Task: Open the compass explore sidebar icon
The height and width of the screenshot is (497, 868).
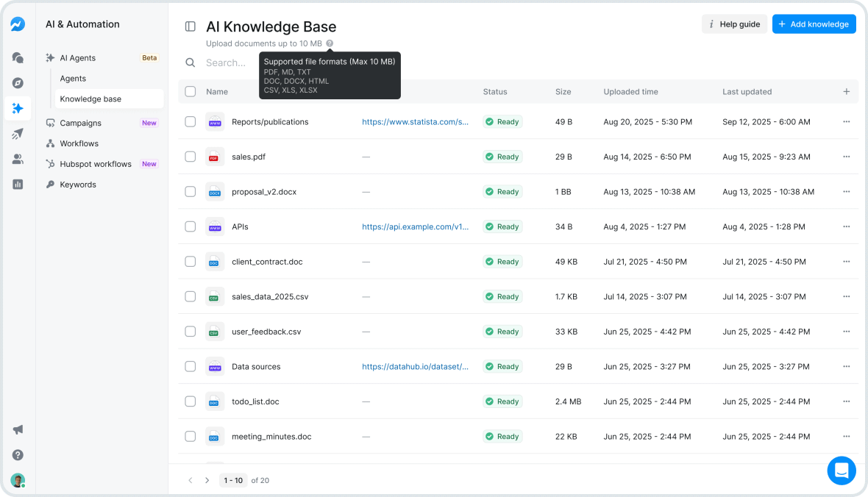Action: click(18, 83)
